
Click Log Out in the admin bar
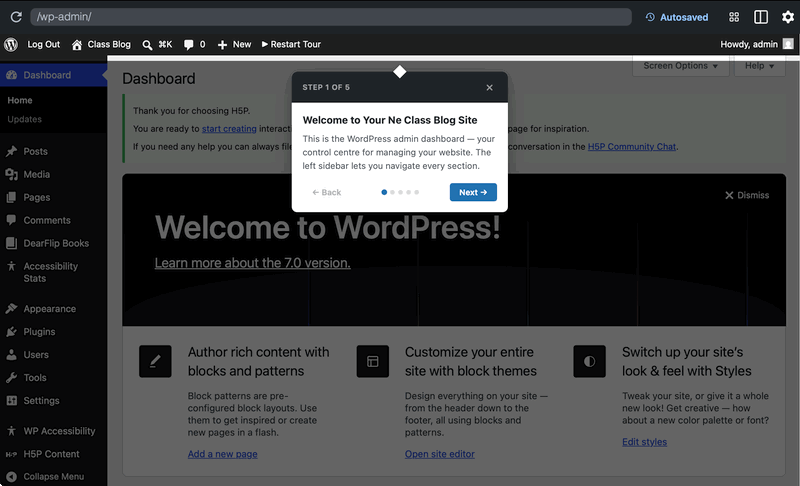point(43,44)
